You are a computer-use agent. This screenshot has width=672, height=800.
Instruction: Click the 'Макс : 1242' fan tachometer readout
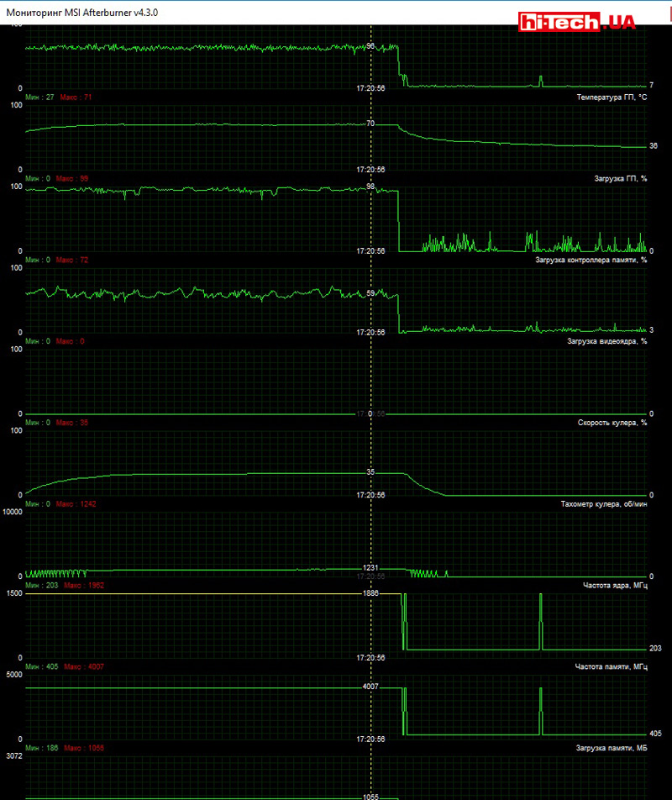[78, 504]
